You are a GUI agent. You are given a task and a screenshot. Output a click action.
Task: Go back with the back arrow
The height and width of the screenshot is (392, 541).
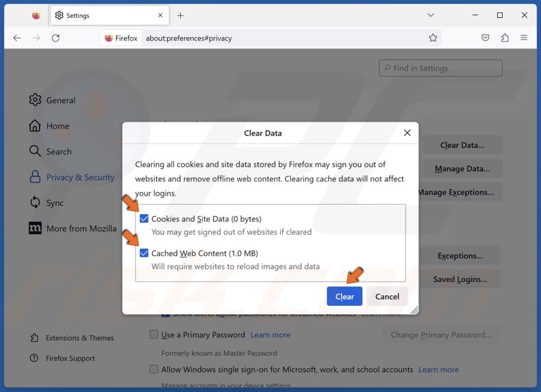(17, 38)
